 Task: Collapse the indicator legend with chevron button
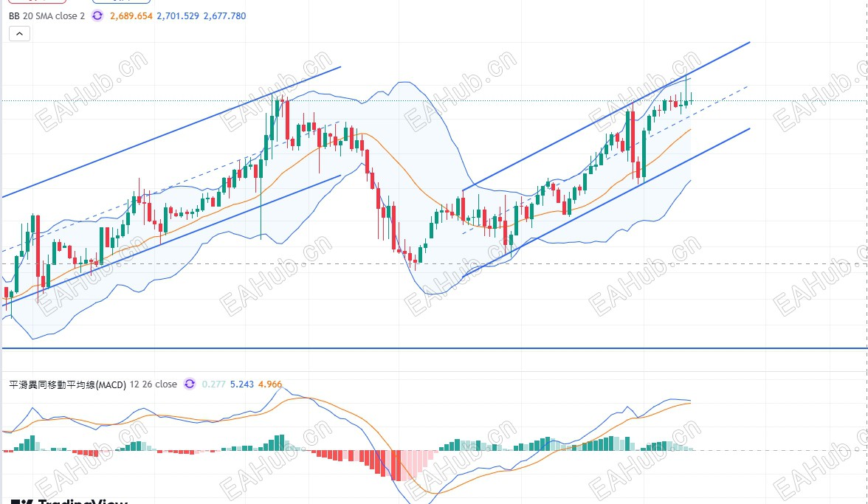coord(19,33)
